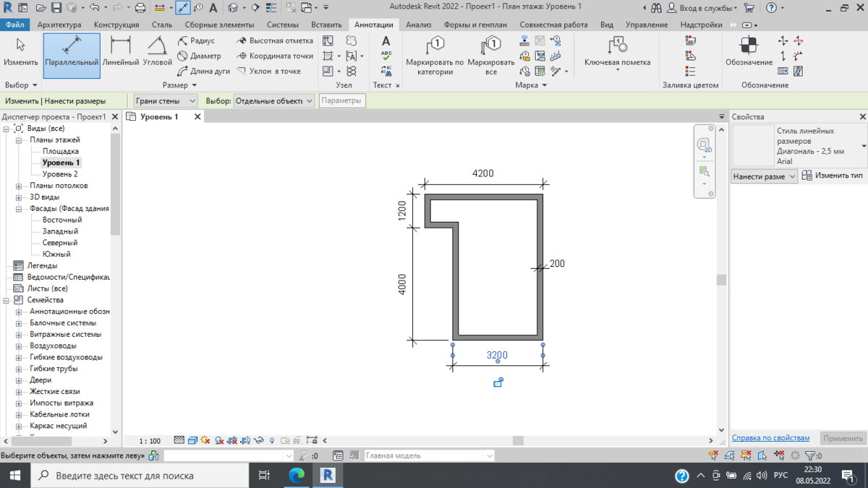Select the Text (A) tool in ribbon
This screenshot has height=488, width=868.
pyautogui.click(x=386, y=41)
